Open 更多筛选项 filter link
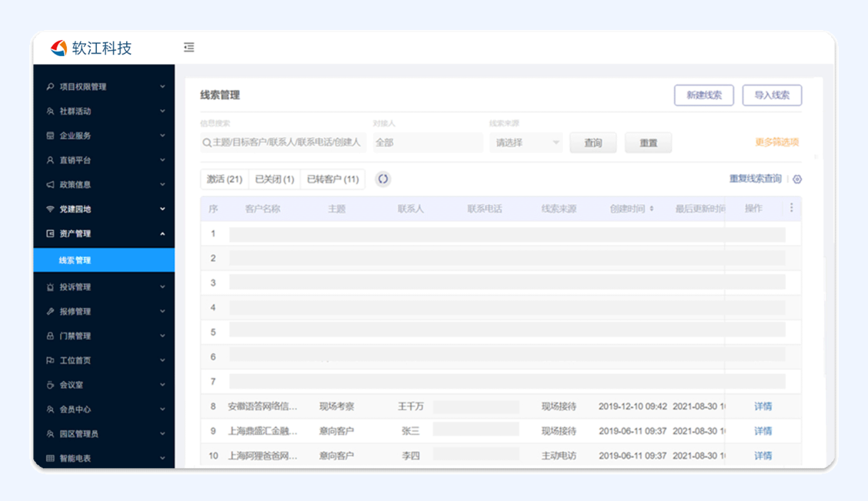Viewport: 868px width, 501px height. pos(777,143)
